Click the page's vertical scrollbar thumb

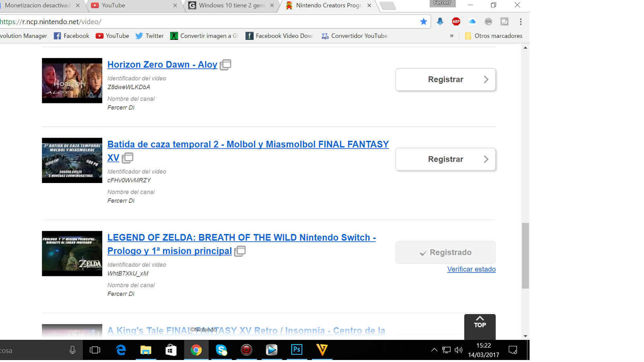click(x=525, y=256)
